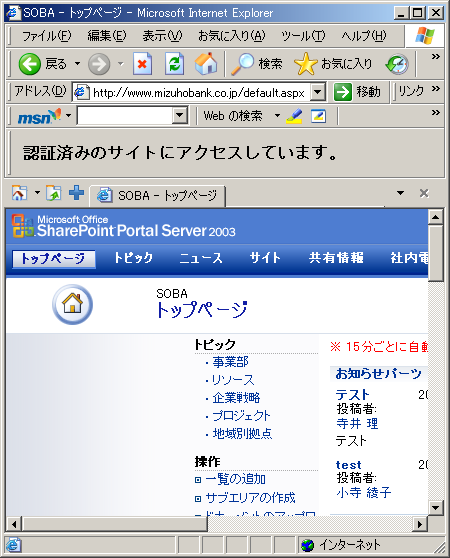
Task: Open the 表示(V) menu
Action: (162, 36)
